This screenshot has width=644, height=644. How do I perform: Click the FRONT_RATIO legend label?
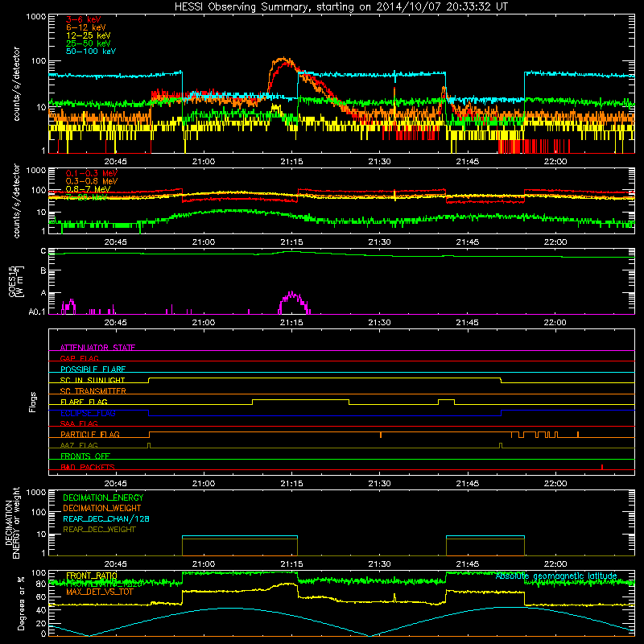coord(92,576)
